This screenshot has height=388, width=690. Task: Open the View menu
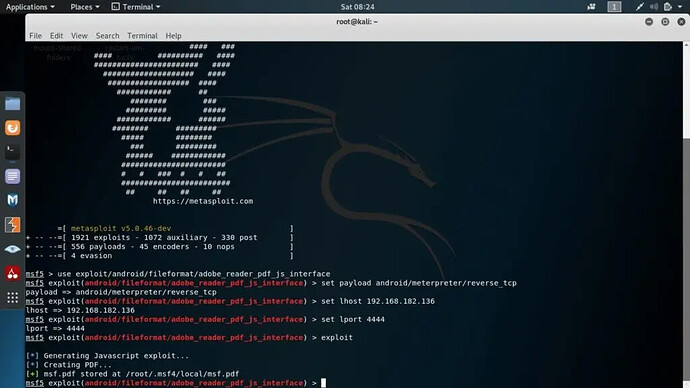click(79, 36)
